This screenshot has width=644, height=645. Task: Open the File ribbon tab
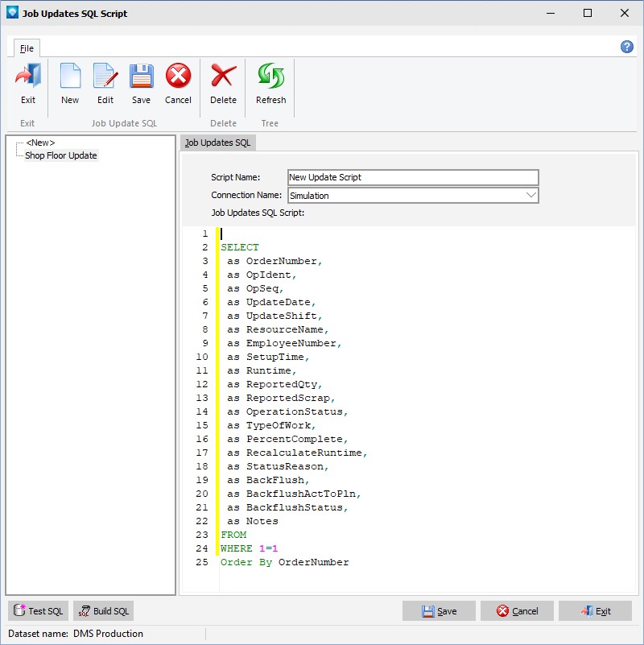[27, 48]
